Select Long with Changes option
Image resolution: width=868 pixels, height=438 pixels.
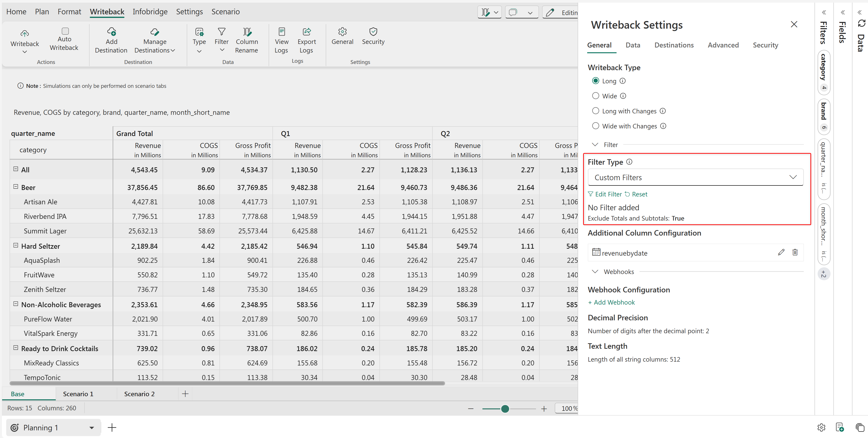click(x=595, y=111)
